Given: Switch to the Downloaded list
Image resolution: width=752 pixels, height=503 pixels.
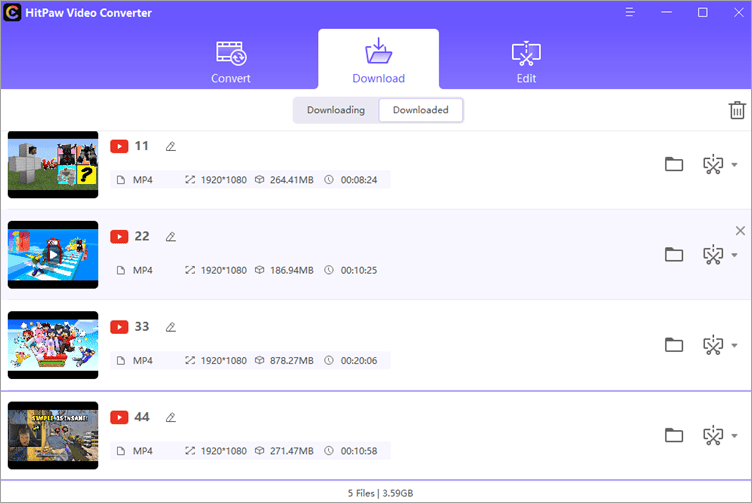Looking at the screenshot, I should pos(420,110).
